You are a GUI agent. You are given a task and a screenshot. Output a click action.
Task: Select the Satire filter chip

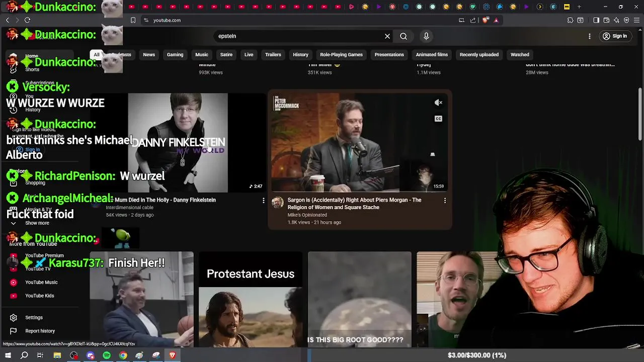(x=226, y=55)
